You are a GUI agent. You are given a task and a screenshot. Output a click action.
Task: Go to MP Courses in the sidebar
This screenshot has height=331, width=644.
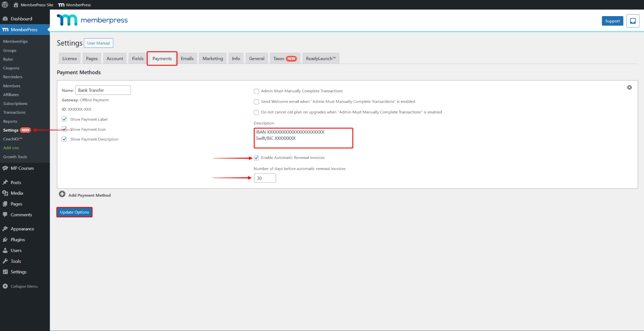22,168
